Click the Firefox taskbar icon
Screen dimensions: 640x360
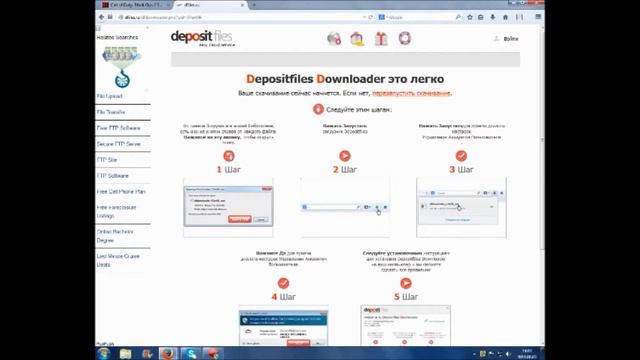[x=168, y=353]
